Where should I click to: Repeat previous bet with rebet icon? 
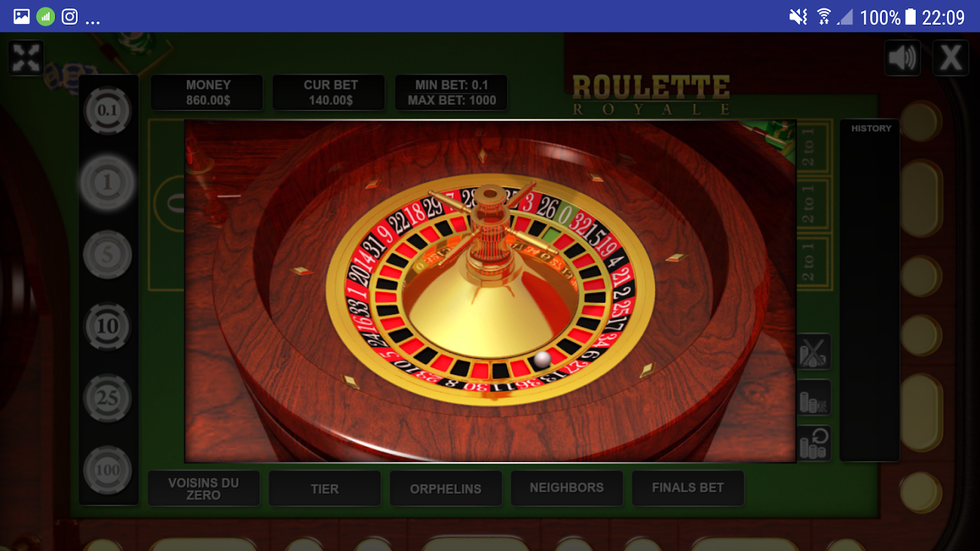click(x=813, y=444)
